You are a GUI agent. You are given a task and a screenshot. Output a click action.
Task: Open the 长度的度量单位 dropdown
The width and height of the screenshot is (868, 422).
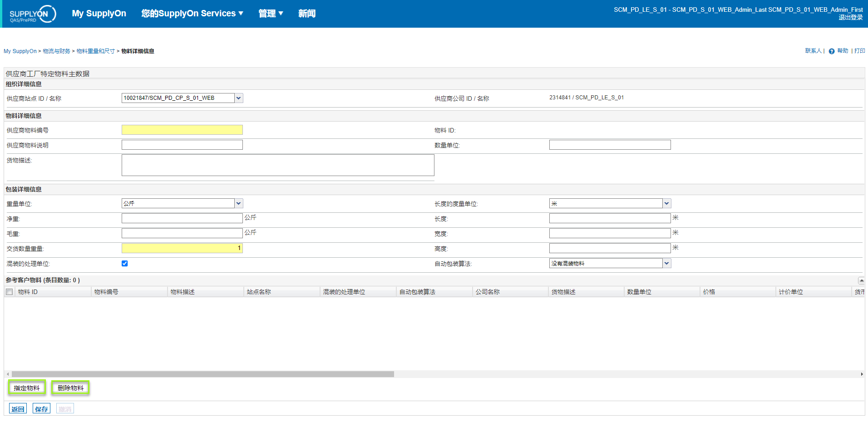point(666,203)
